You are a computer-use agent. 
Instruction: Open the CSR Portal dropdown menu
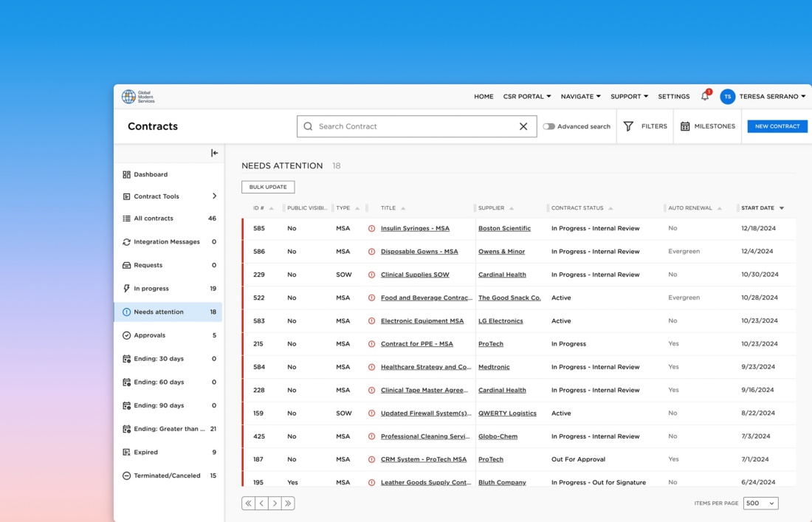(x=526, y=97)
